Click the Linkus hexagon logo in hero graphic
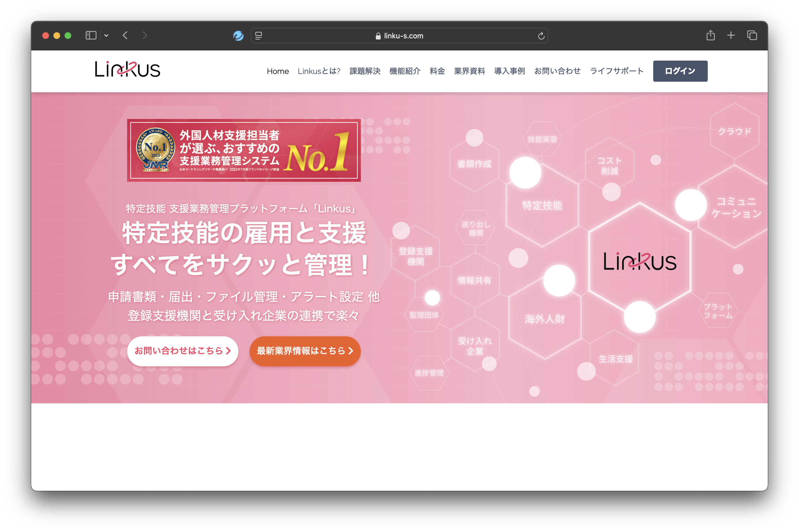799x532 pixels. click(x=640, y=261)
